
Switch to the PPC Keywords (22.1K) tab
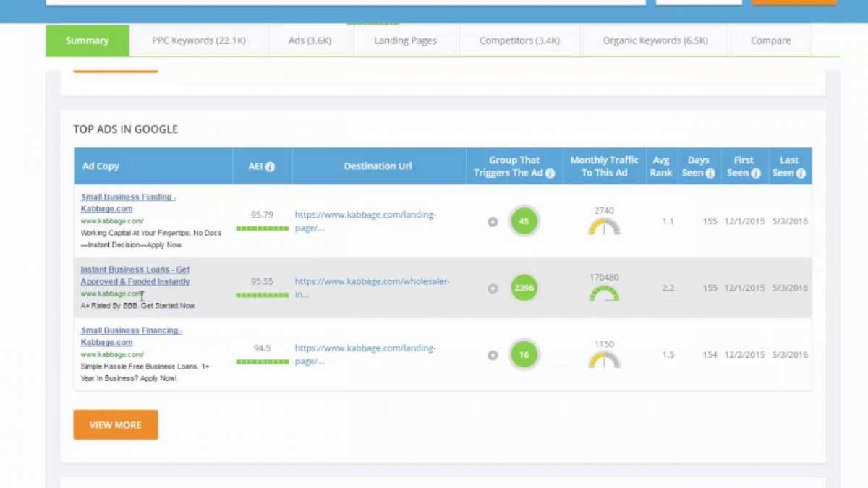click(x=198, y=40)
